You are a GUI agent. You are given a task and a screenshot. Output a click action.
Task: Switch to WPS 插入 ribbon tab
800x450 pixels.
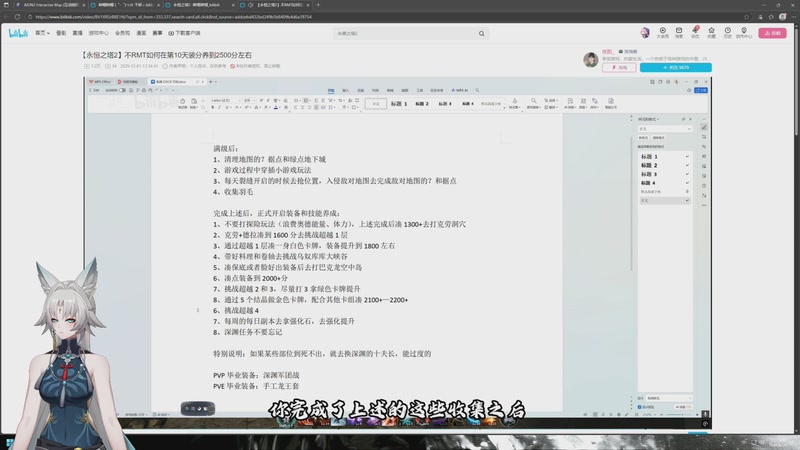[346, 90]
